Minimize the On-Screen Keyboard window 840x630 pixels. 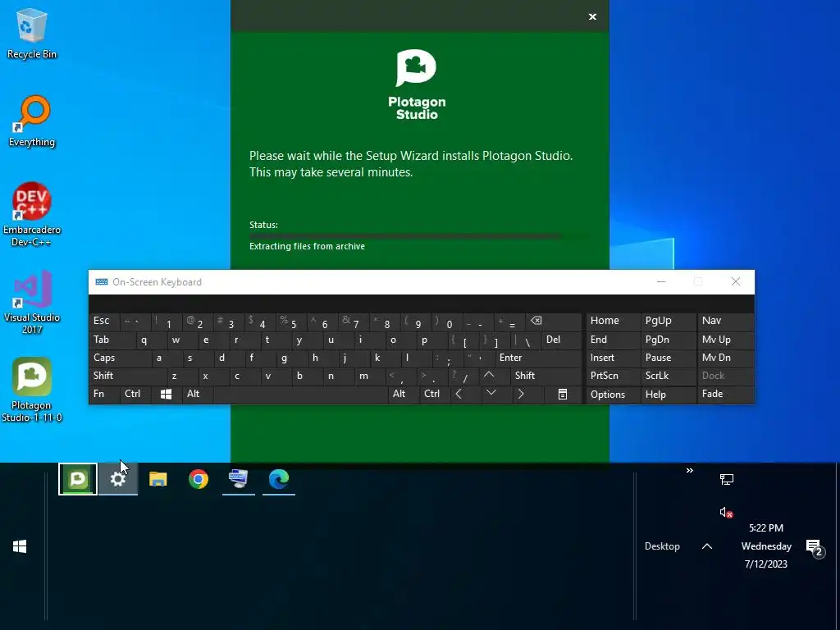pos(661,282)
